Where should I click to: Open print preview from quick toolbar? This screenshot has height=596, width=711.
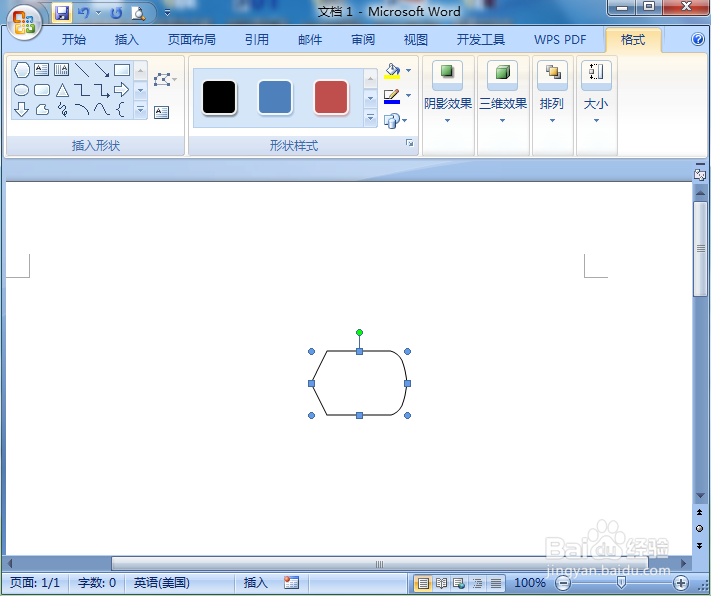coord(137,13)
